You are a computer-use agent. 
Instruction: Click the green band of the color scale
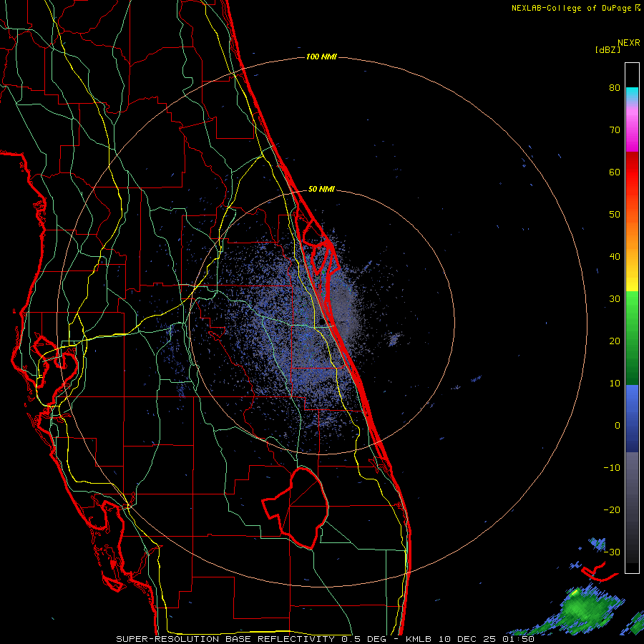(x=632, y=338)
